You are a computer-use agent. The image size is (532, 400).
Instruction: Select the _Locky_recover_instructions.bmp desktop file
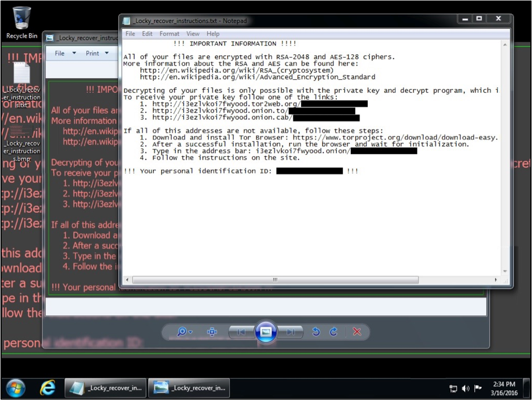click(22, 143)
